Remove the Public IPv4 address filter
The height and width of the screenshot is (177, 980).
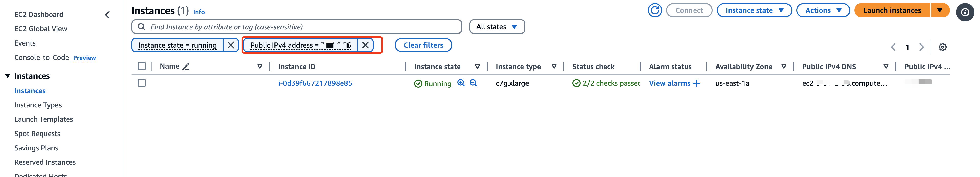point(365,45)
